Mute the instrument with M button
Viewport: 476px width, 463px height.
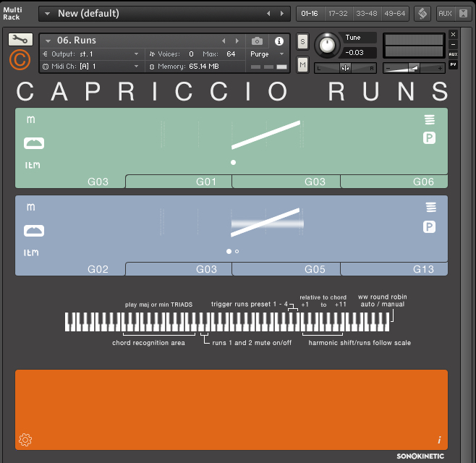pos(302,64)
